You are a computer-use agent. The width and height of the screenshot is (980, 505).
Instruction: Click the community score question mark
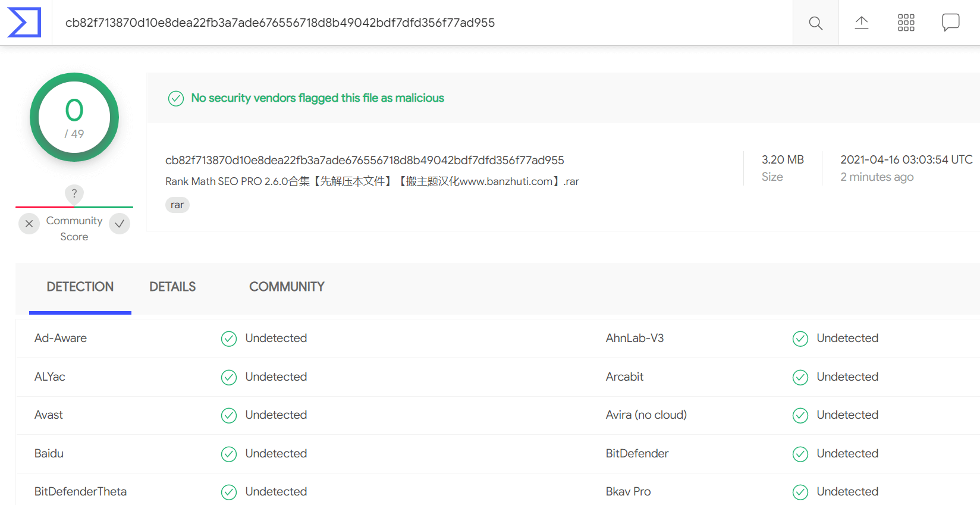coord(74,193)
